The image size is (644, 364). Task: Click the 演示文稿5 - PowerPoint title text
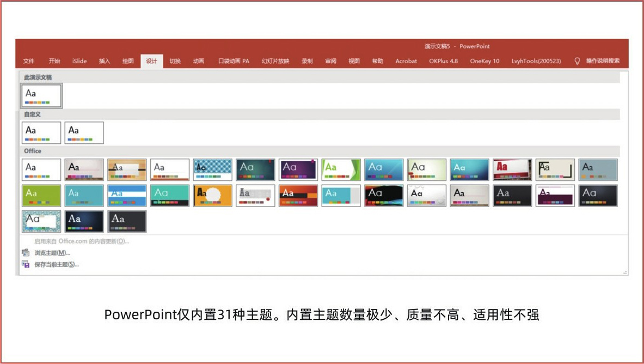pyautogui.click(x=457, y=46)
